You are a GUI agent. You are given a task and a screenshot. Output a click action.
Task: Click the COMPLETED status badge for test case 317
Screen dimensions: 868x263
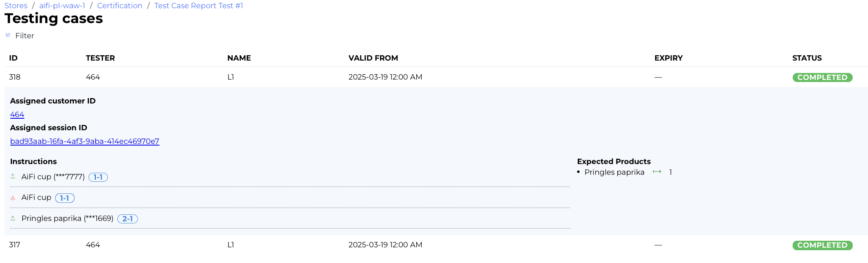point(822,245)
